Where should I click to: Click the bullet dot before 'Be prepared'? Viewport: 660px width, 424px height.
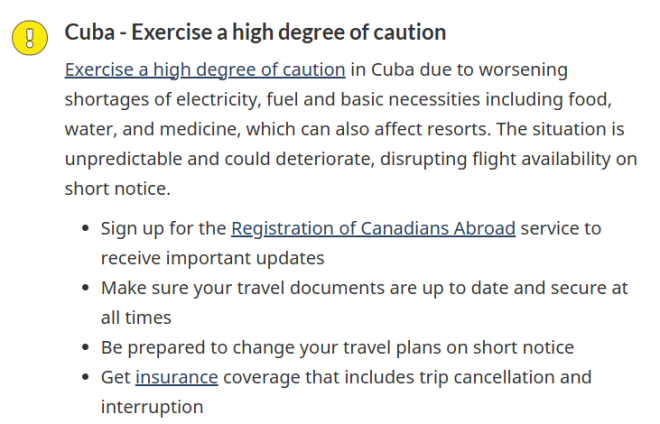85,348
